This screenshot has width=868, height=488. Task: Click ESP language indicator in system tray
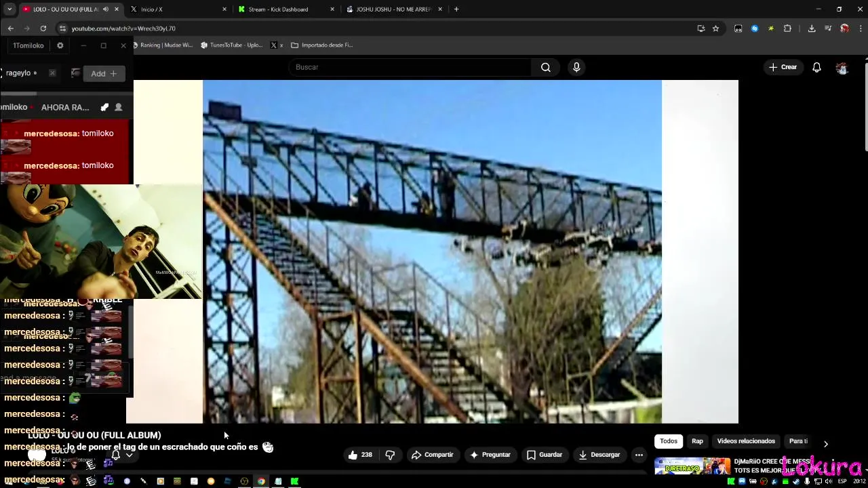[842, 481]
